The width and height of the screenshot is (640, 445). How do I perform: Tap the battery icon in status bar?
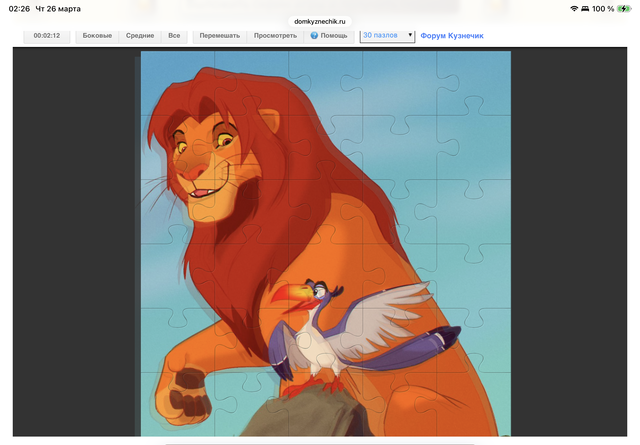[624, 8]
